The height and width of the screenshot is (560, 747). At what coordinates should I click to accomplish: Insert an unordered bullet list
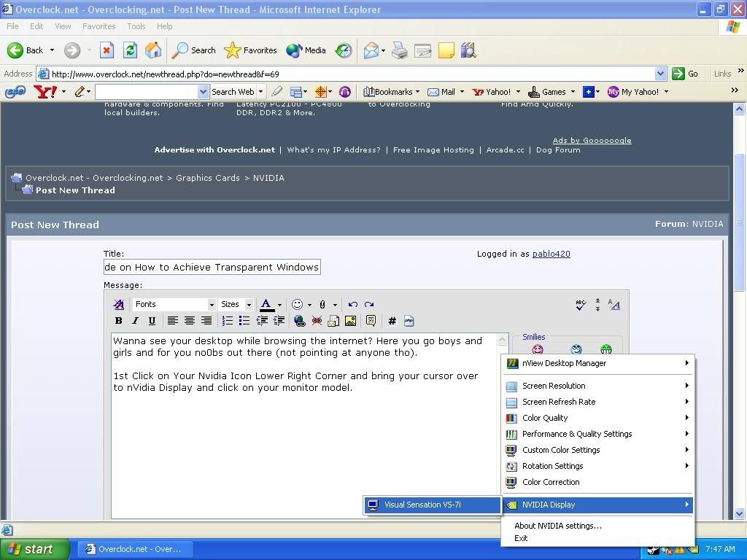244,321
